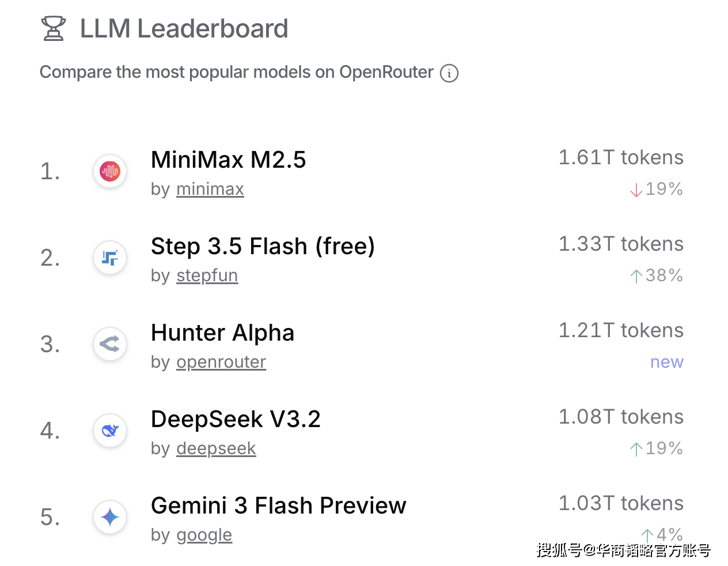Click the Google Gemini star icon

pos(110,517)
